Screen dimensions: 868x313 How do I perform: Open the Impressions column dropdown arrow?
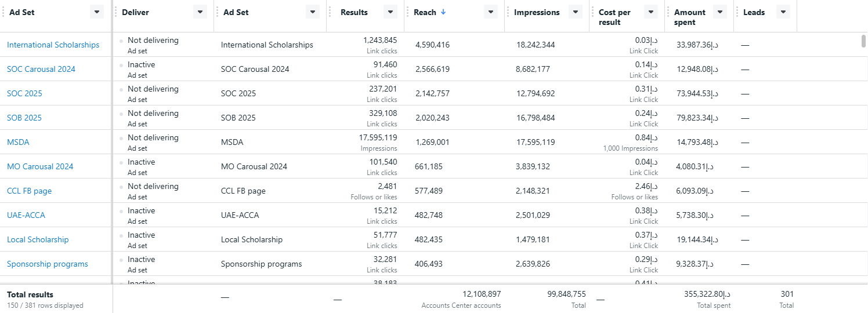click(x=576, y=12)
